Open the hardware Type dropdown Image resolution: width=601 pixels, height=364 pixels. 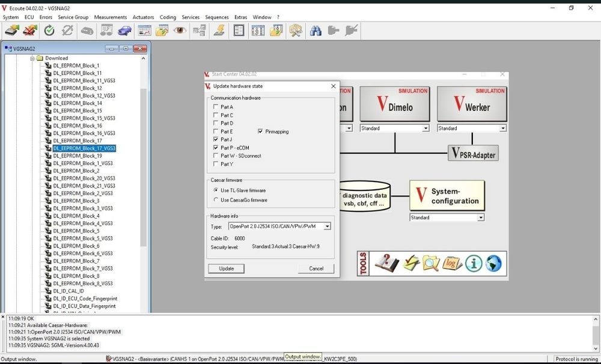coord(327,226)
